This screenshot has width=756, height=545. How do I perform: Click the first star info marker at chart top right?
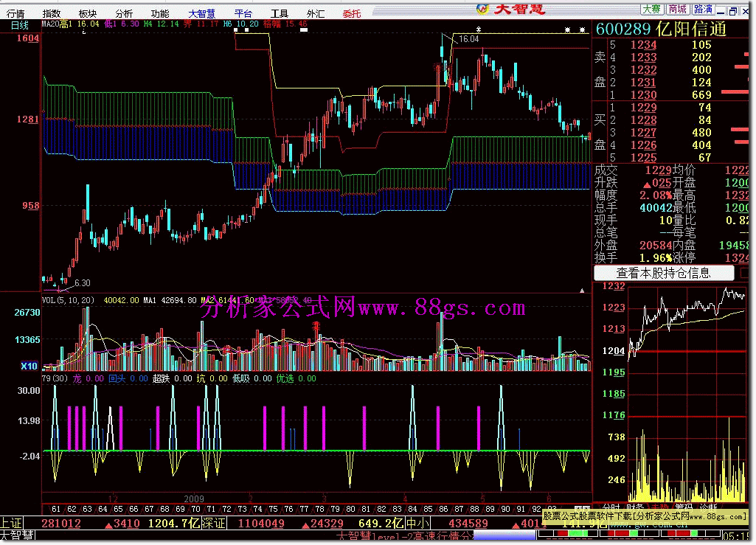tap(567, 30)
